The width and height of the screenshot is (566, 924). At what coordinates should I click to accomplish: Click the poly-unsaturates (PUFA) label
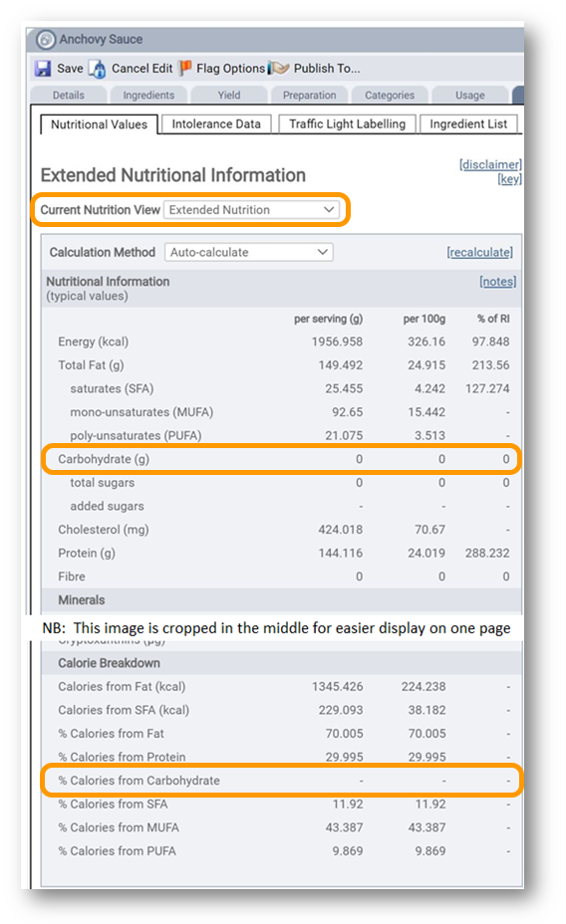pos(136,436)
